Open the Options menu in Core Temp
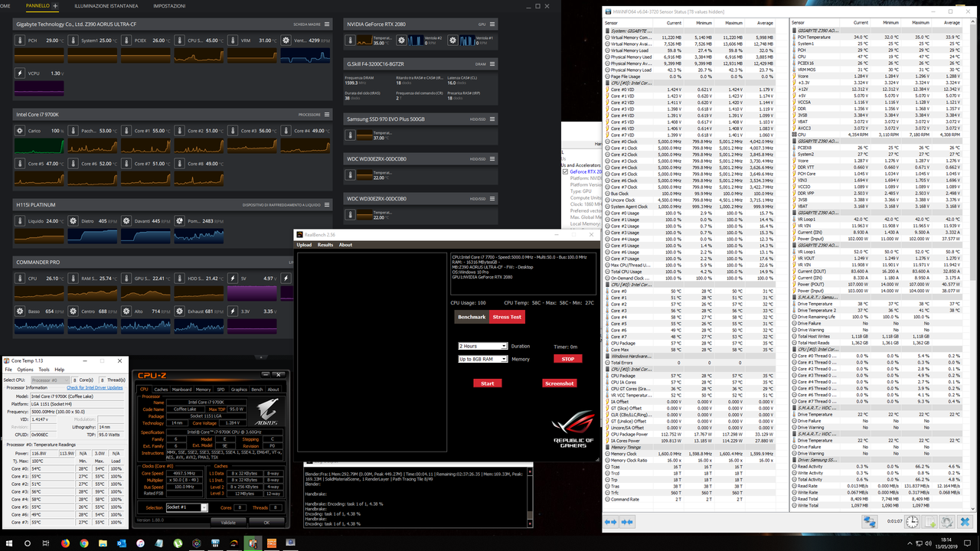The width and height of the screenshot is (980, 551). point(25,369)
